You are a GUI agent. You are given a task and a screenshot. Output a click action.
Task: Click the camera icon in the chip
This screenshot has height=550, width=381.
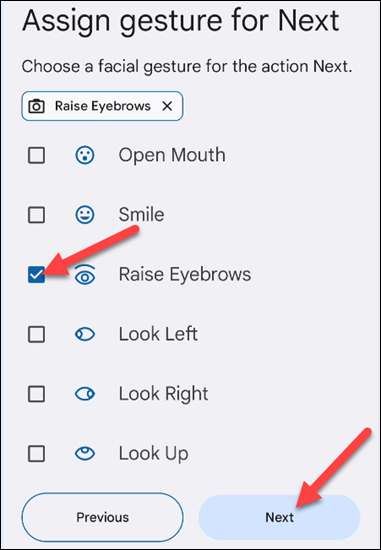click(36, 106)
